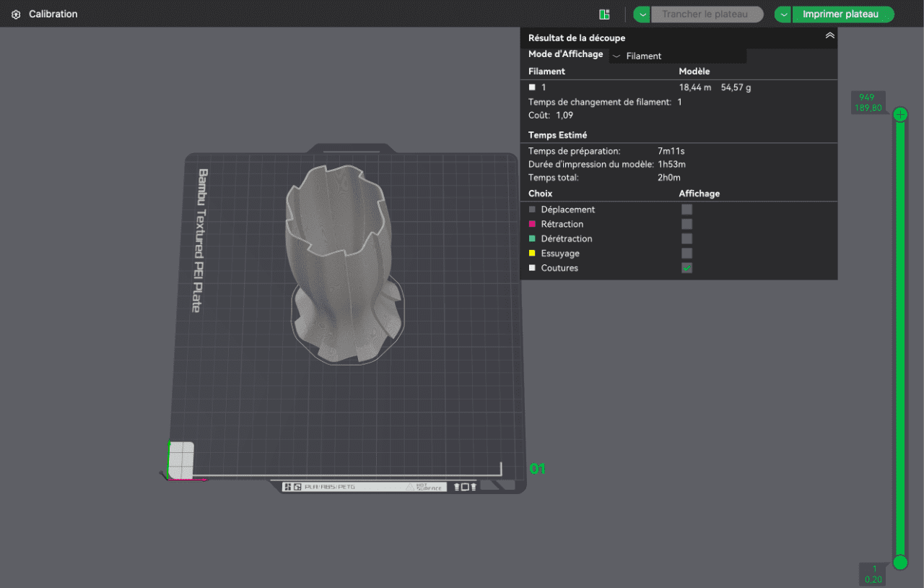Expand arrow beside Imprimer plateau
924x588 pixels.
click(x=783, y=14)
